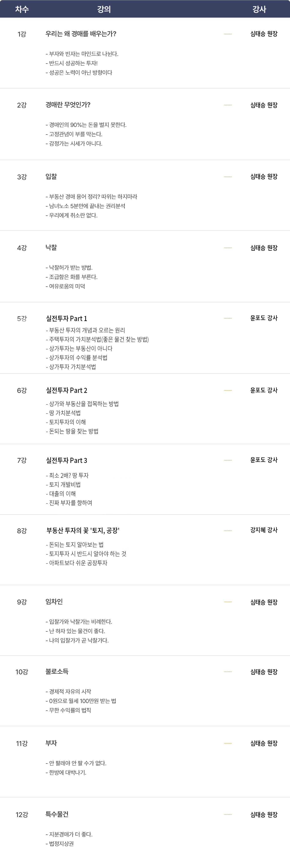Click instructor 강지혜 강사

point(264,530)
